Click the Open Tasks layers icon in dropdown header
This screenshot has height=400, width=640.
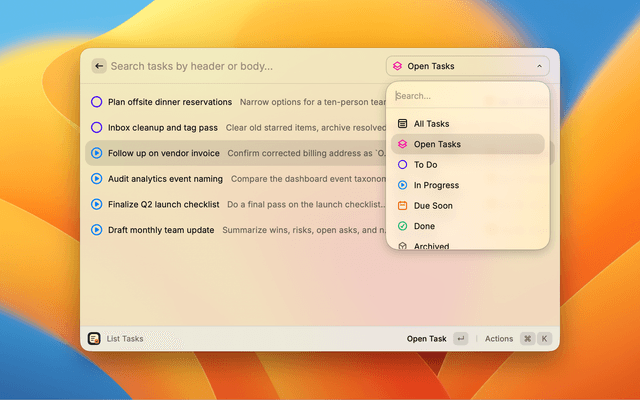pos(397,66)
